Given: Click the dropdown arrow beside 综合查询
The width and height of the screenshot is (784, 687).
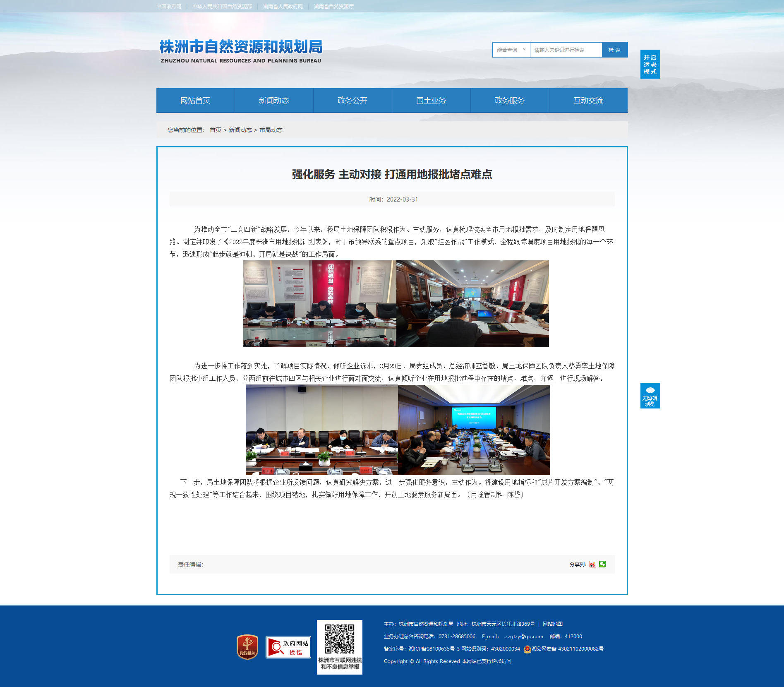Looking at the screenshot, I should click(524, 50).
